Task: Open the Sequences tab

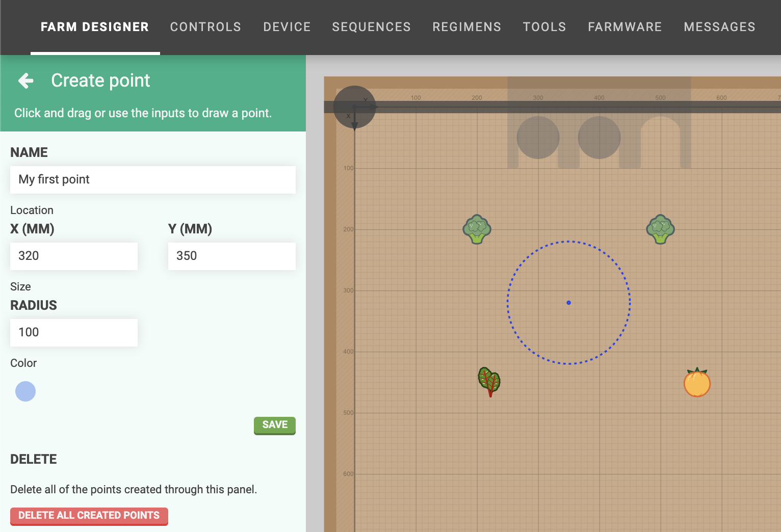Action: coord(371,27)
